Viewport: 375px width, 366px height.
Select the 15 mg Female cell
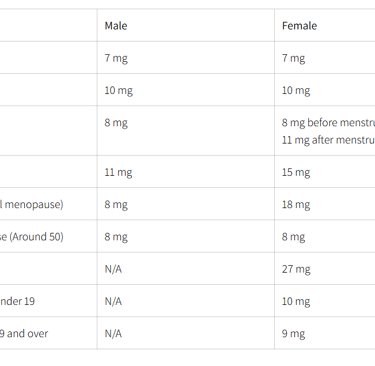[296, 172]
